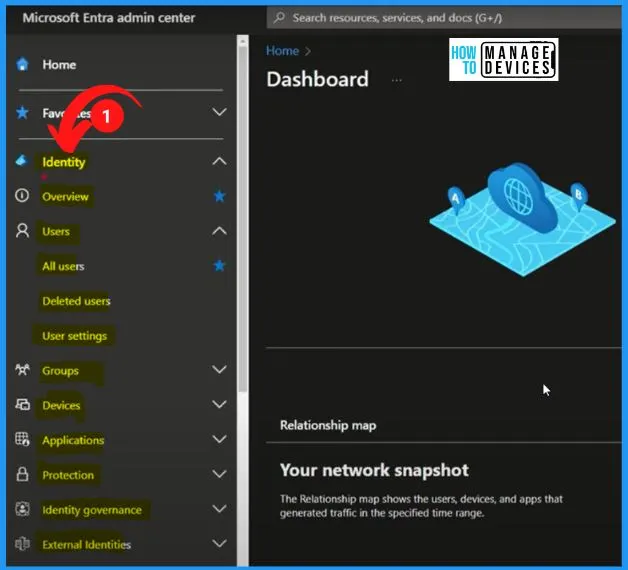Expand the Protection chevron
The width and height of the screenshot is (628, 570).
(x=219, y=474)
